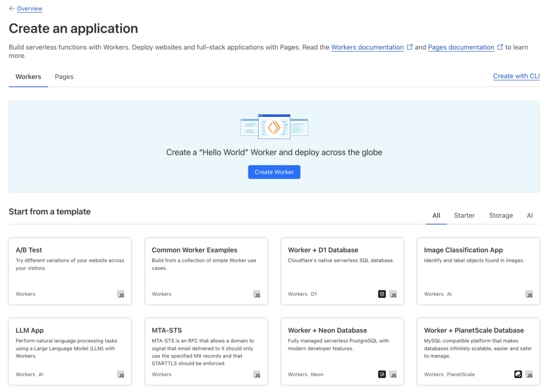This screenshot has height=392, width=549.
Task: Click the Hello World Worker code illustration
Action: pyautogui.click(x=274, y=127)
